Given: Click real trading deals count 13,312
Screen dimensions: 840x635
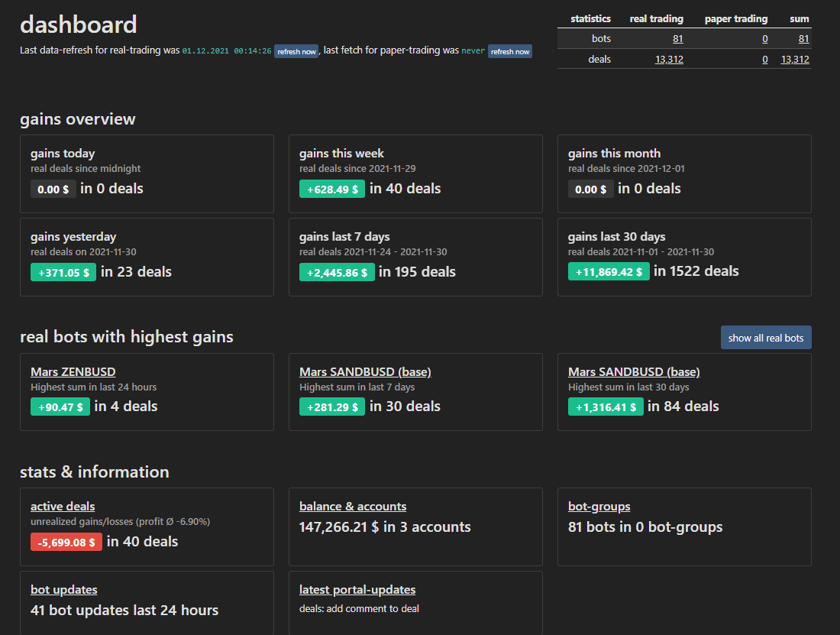Looking at the screenshot, I should tap(669, 60).
